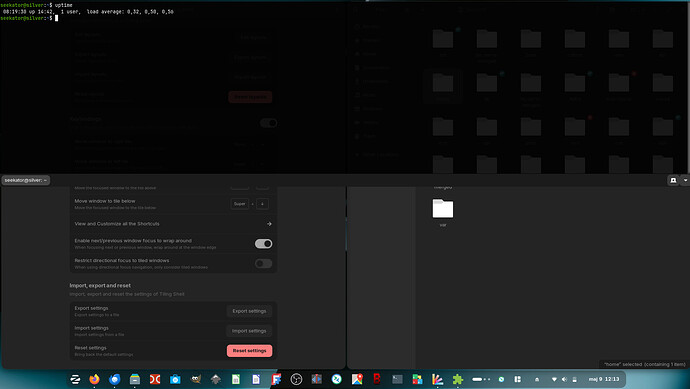Screen dimensions: 690x389
Task: Click the colorful fan-shaped app icon
Action: coord(437,379)
